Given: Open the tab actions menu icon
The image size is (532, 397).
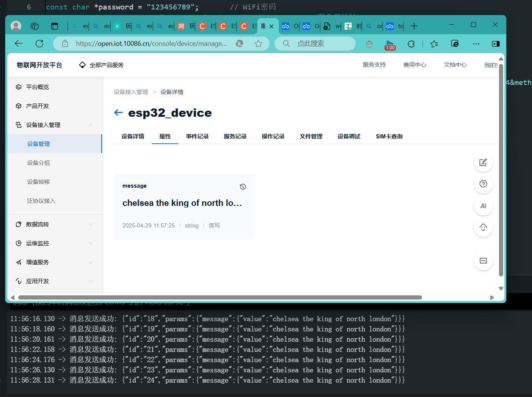Looking at the screenshot, I should click(55, 26).
